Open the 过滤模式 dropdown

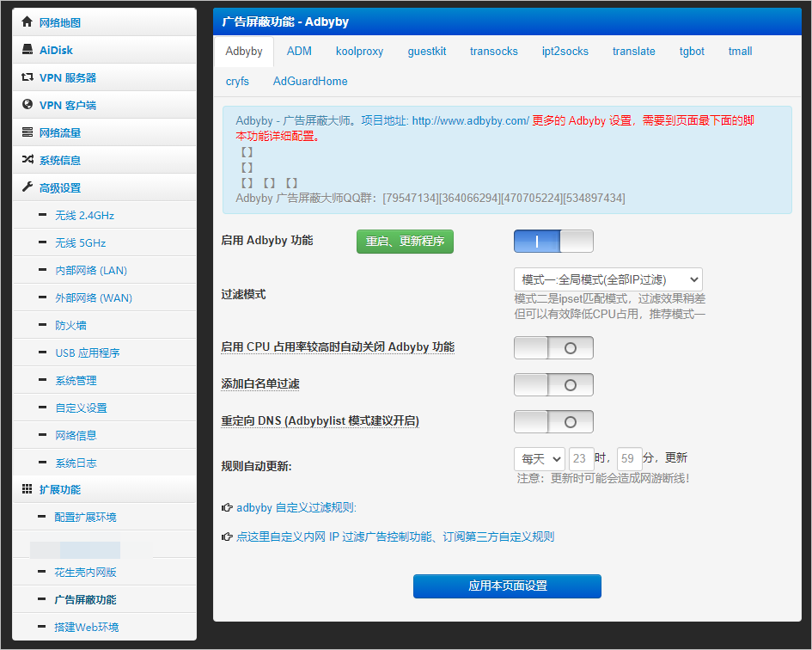point(607,279)
